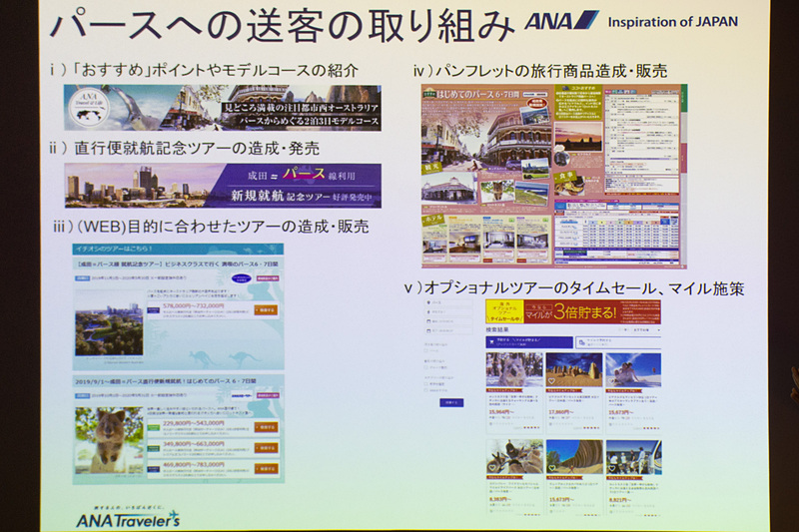Image resolution: width=799 pixels, height=532 pixels.
Task: Click the navy badge beside 469,800円 price
Action: click(154, 469)
